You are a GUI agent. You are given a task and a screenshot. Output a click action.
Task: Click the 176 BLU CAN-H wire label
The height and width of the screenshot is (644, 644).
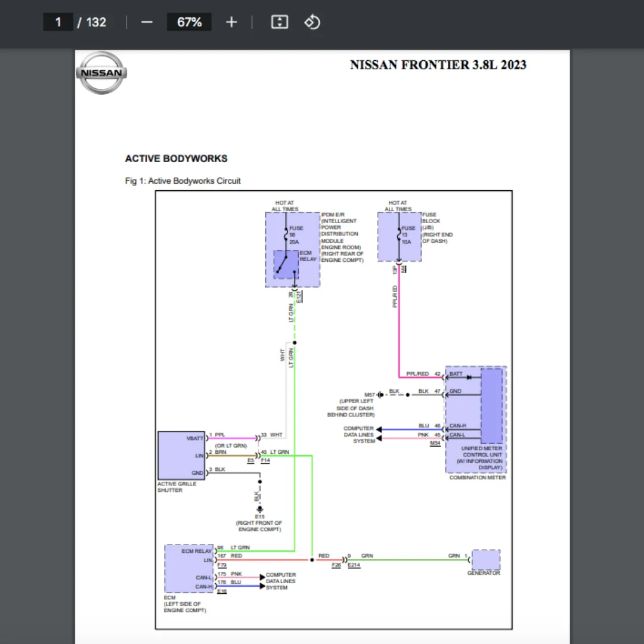tap(229, 582)
